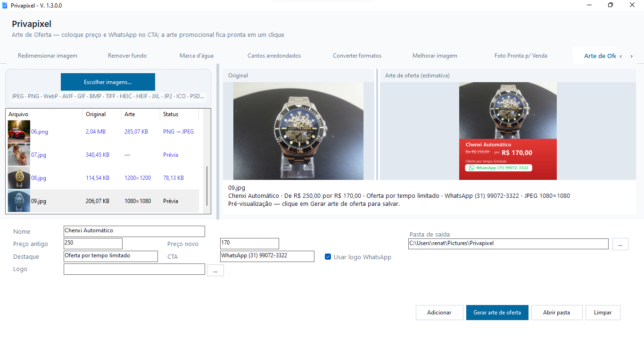Viewport: 644px width, 339px height.
Task: Select the 08.jpg gold watch thumbnail
Action: tap(19, 178)
